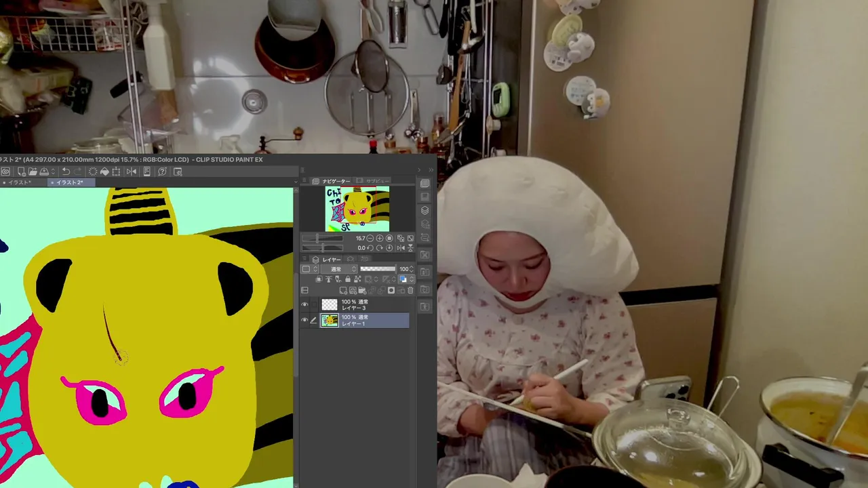Rotate the canvas left in Navigator
This screenshot has height=488, width=868.
[370, 248]
